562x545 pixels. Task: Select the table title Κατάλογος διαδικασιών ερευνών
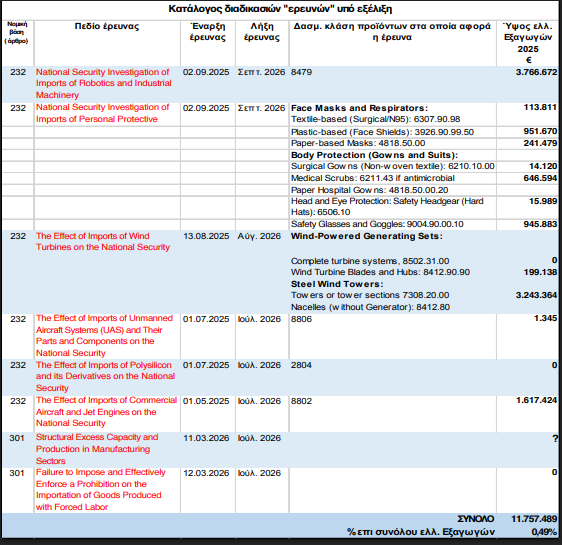280,9
